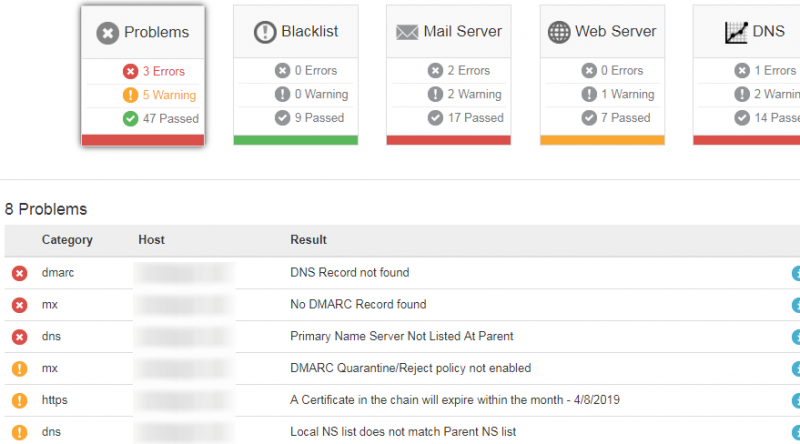Click the green status bar under Blacklist

296,140
